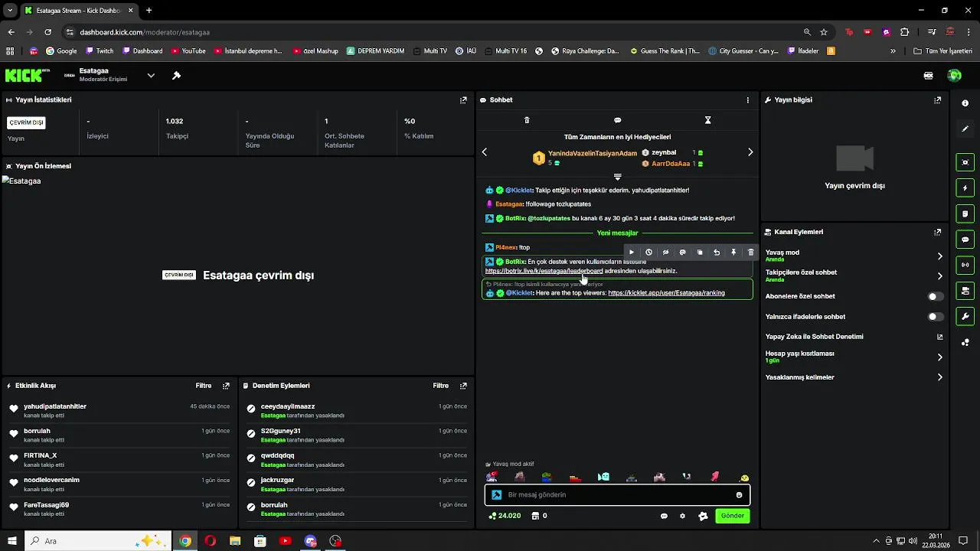This screenshot has height=551, width=980.
Task: Click the 24.020 channel points balance
Action: 505,516
